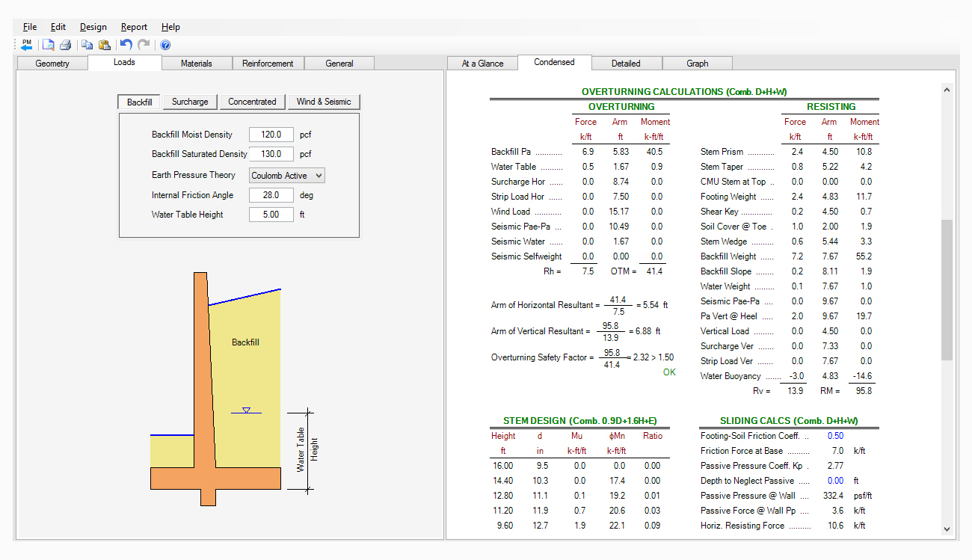Click the redo arrow icon

[x=144, y=46]
